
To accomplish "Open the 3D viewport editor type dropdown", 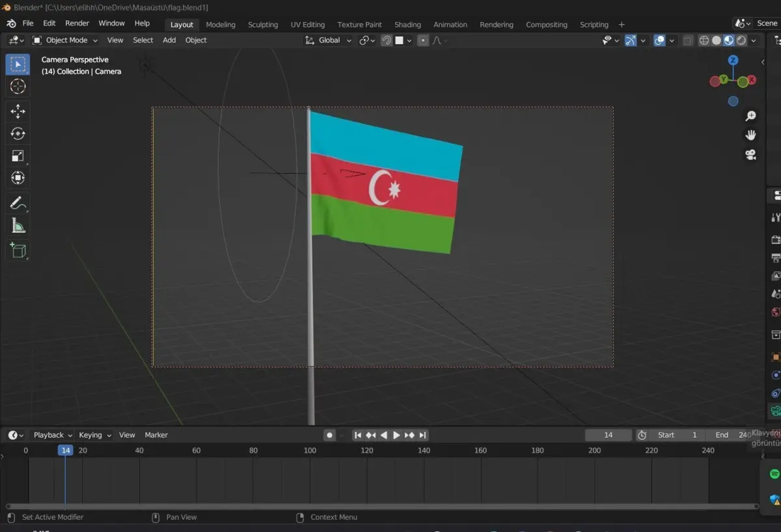I will [x=16, y=40].
